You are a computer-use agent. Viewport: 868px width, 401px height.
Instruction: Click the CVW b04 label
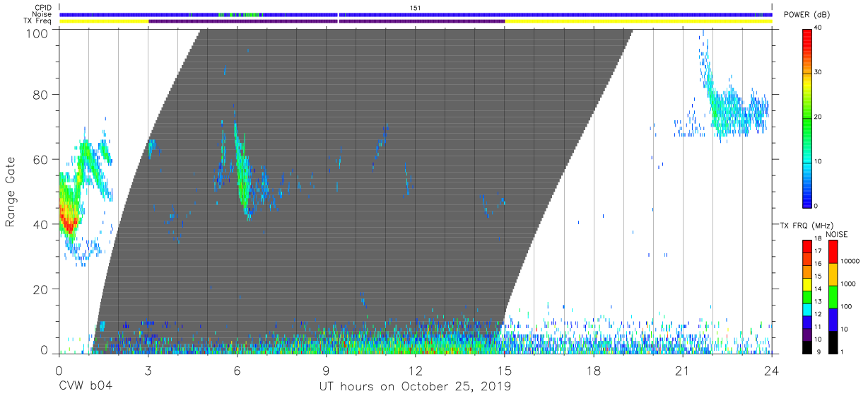coord(86,387)
